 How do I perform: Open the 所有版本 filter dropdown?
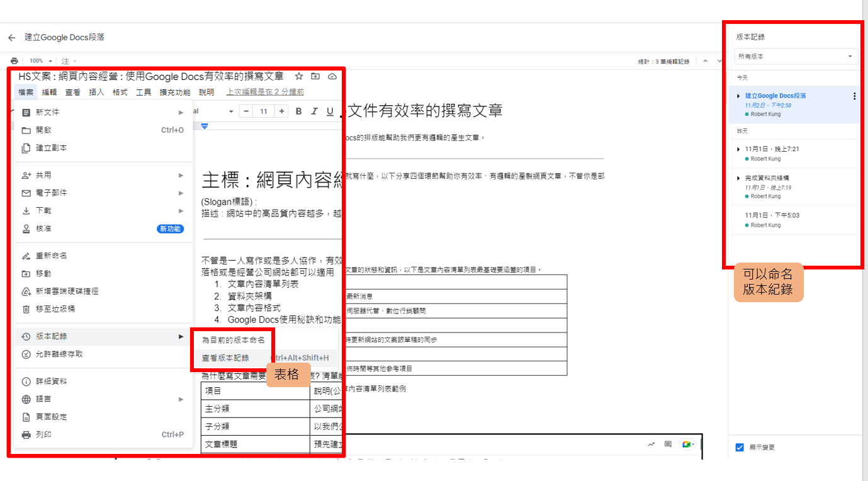(x=796, y=57)
